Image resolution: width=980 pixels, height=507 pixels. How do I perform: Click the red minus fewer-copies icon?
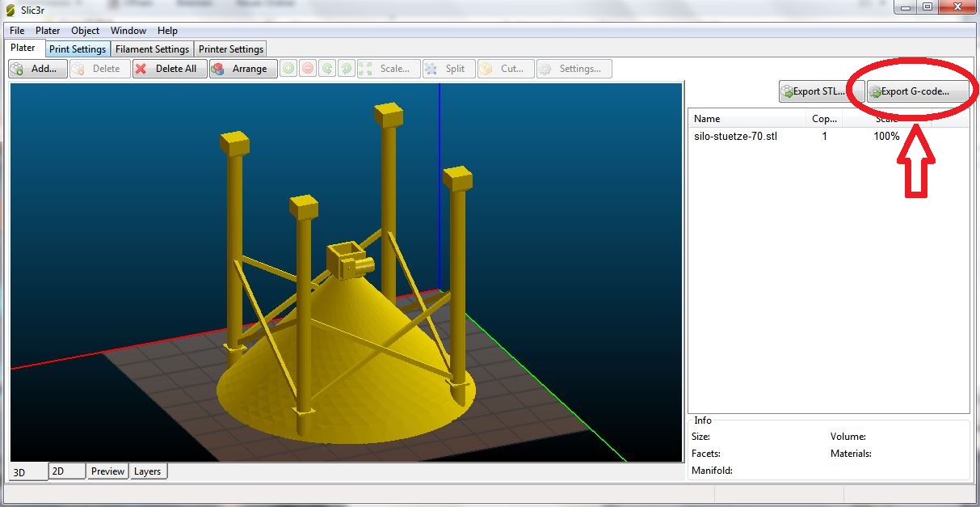point(308,69)
